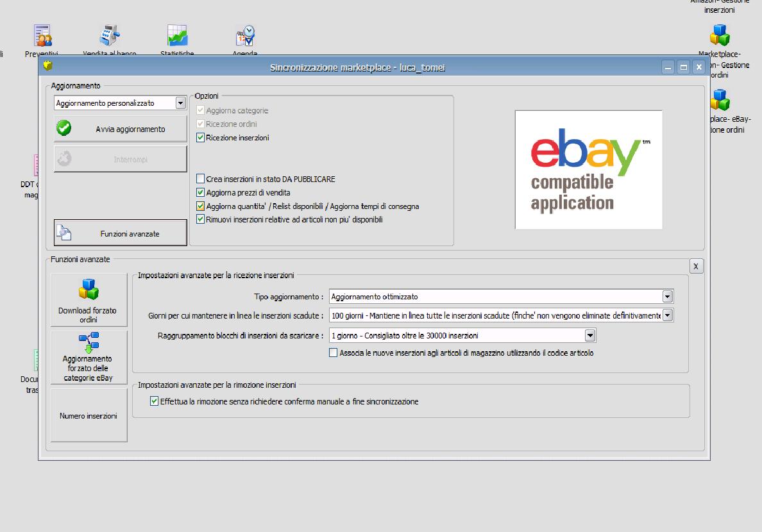
Task: Uncheck Rimuovi inserzioni non piu' disponibili
Action: 200,219
